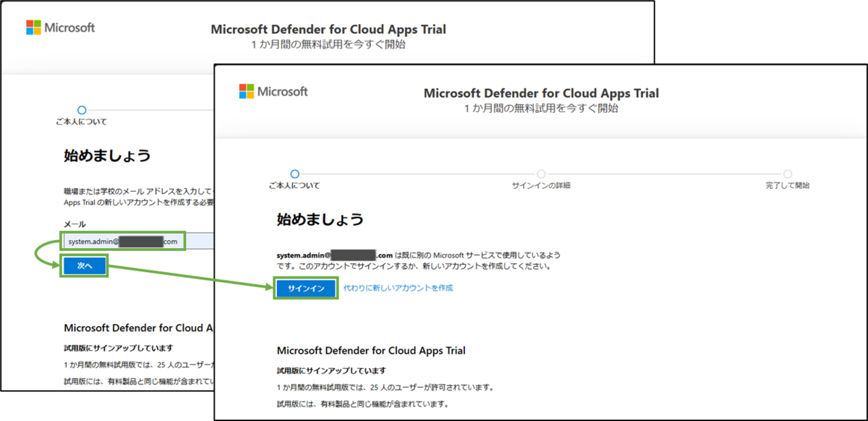Click back window heading 始めましょう
This screenshot has width=868, height=421.
(x=107, y=156)
